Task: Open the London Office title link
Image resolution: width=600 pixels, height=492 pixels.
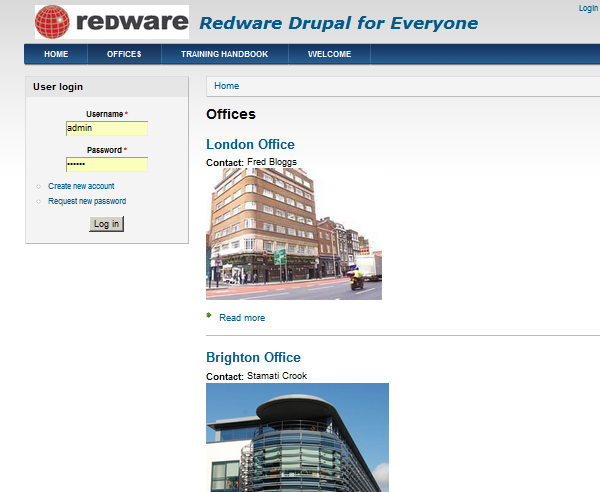Action: point(250,144)
